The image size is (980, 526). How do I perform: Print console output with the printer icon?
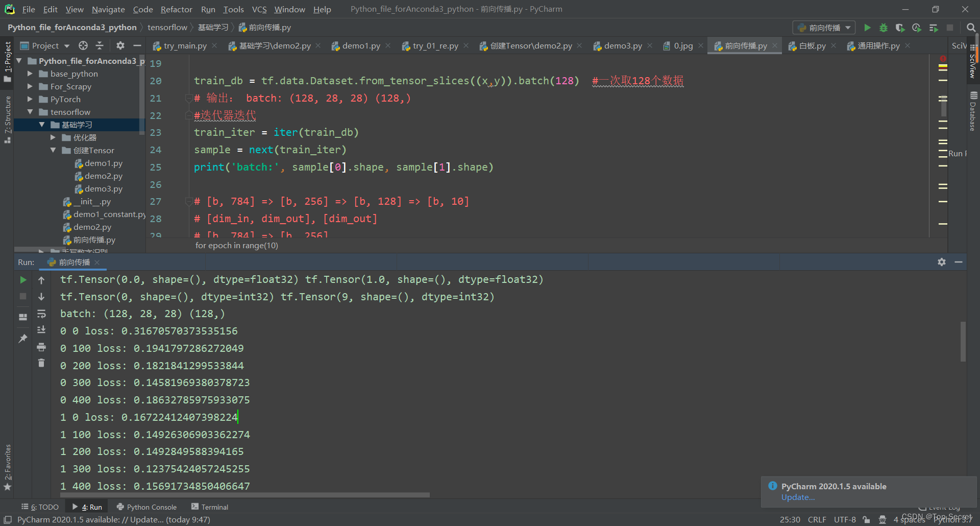click(41, 347)
